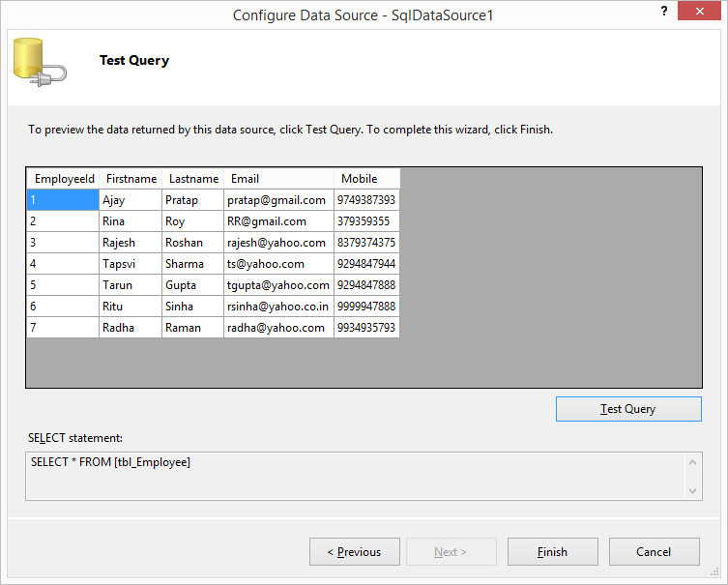Screen dimensions: 728x585
Task: Select the EmployeeId cell with value 4
Action: (x=63, y=264)
